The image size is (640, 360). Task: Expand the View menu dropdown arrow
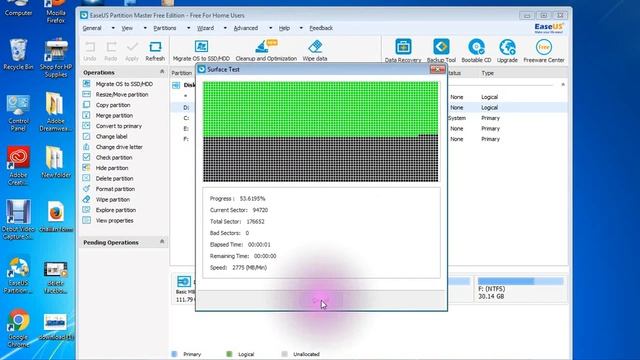click(x=145, y=28)
